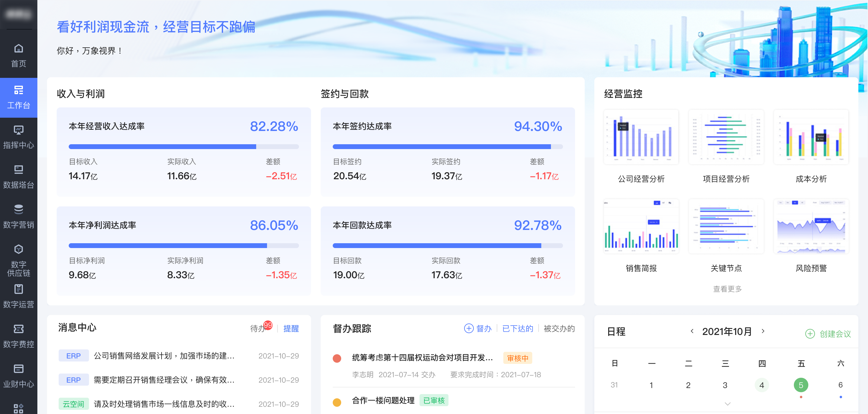Image resolution: width=868 pixels, height=414 pixels.
Task: Open task 统筹考虑第十四届权运动会
Action: click(x=422, y=358)
